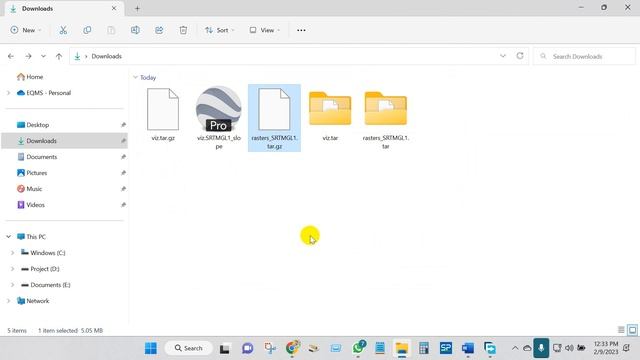
Task: Open Calculator from the taskbar
Action: tap(424, 348)
